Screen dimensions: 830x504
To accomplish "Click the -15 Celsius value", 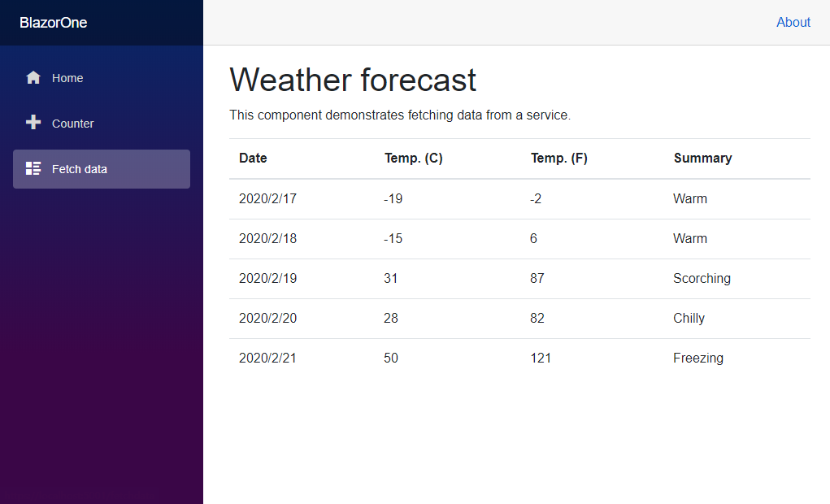I will pos(393,239).
